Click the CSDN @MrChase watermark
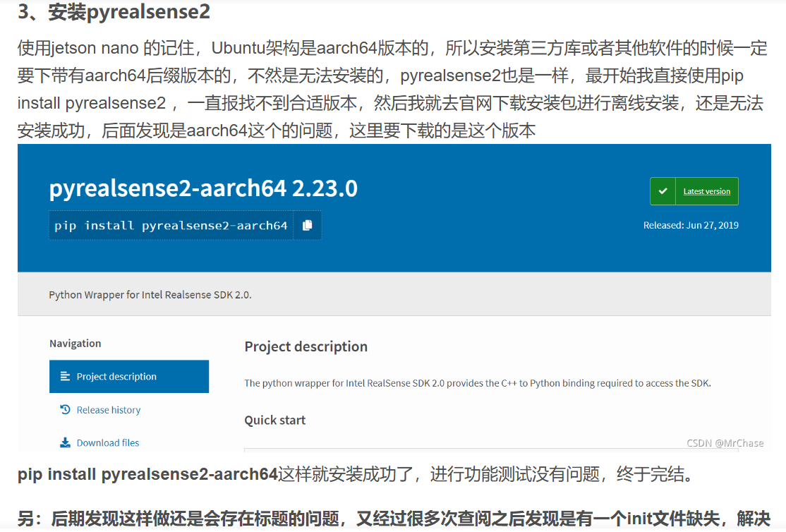 (725, 443)
